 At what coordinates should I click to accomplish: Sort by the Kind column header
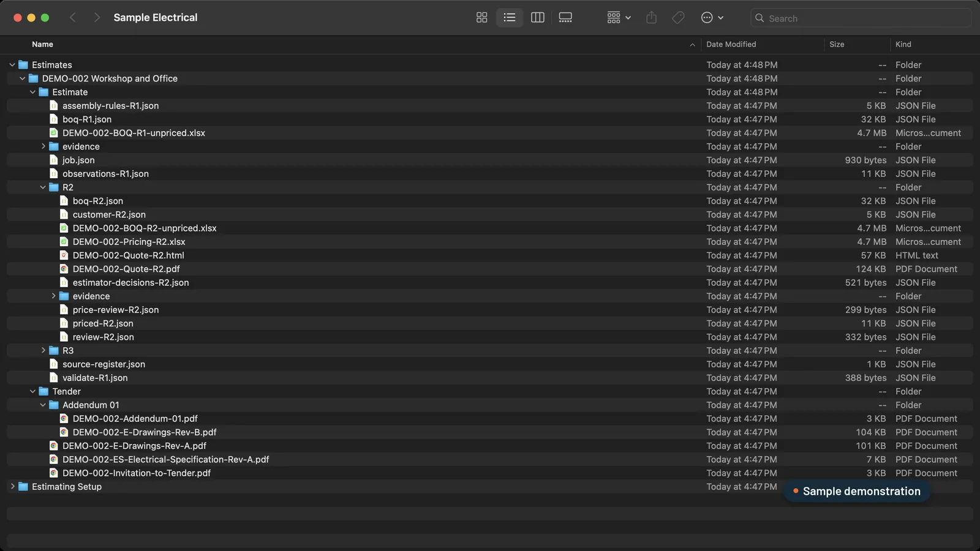pos(903,44)
